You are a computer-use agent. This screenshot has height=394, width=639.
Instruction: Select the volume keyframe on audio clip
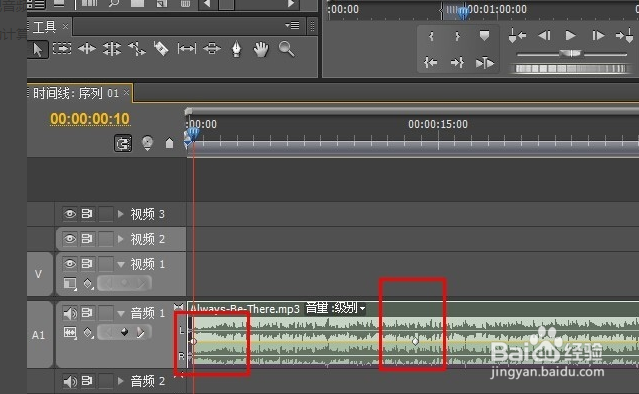click(415, 341)
